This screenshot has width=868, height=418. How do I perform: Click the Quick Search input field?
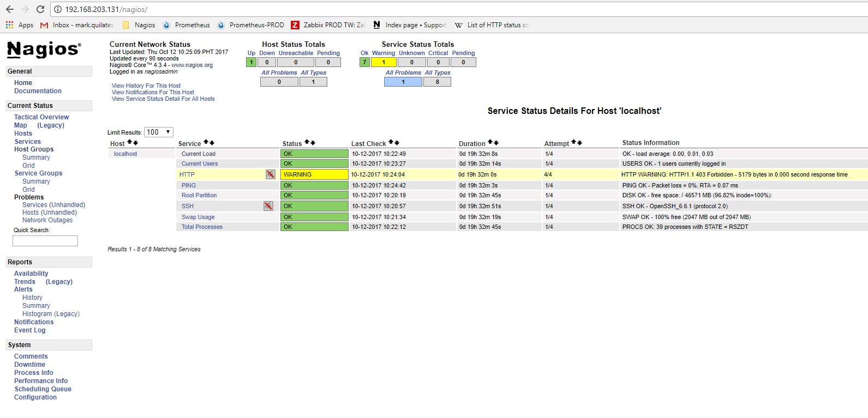point(45,241)
